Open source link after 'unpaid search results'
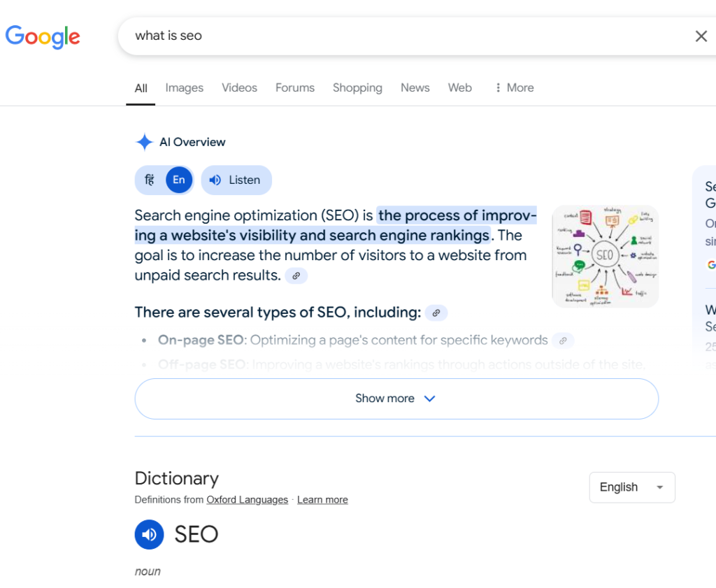716x588 pixels. 296,275
